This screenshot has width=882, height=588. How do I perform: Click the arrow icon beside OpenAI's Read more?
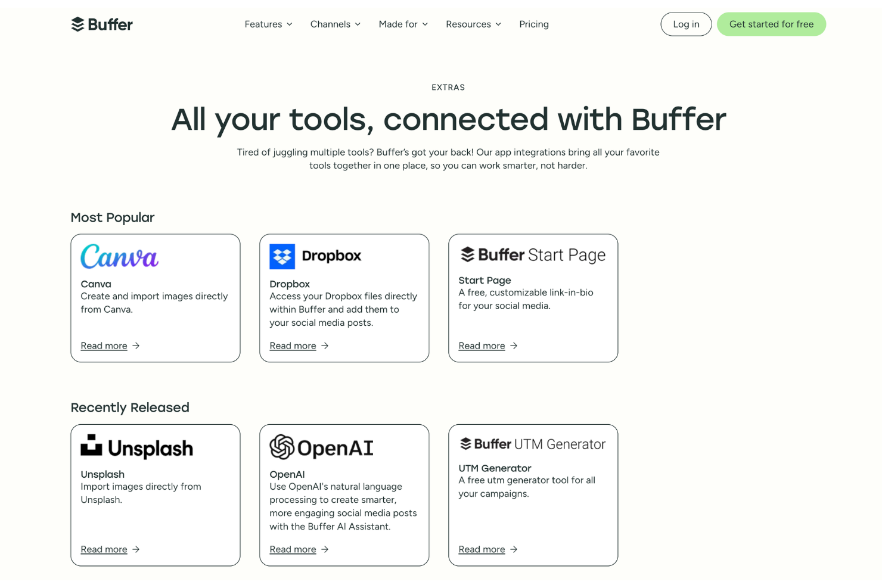pos(325,549)
